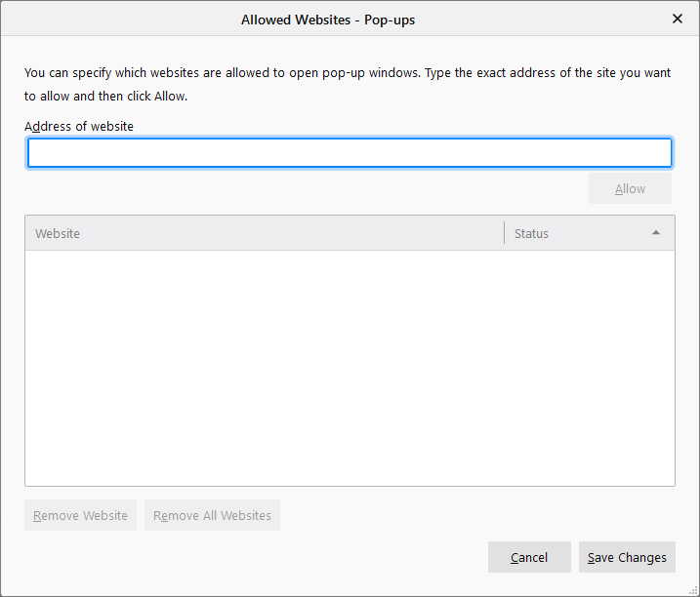Sort the list by the Website column header
The height and width of the screenshot is (597, 700).
pos(264,233)
